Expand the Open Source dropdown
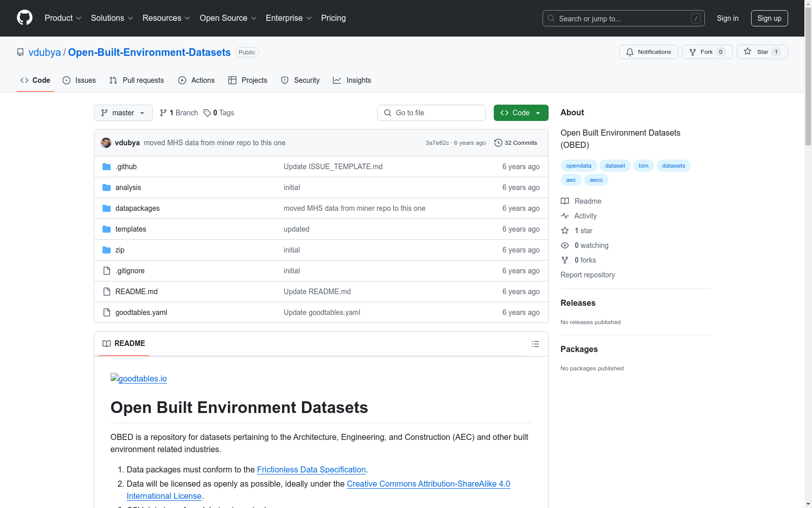This screenshot has width=812, height=508. [x=228, y=18]
